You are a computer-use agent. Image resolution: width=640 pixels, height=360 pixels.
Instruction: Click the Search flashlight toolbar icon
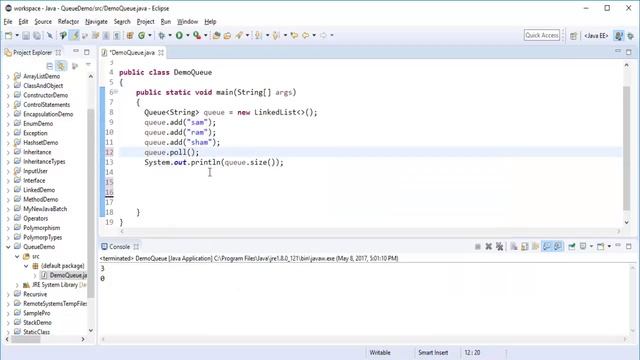(x=239, y=36)
